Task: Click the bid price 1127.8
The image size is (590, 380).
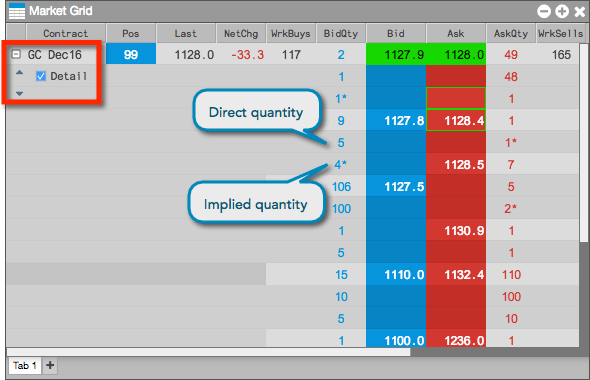Action: coord(396,120)
